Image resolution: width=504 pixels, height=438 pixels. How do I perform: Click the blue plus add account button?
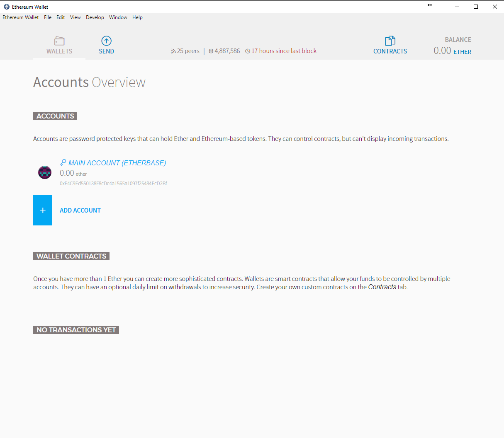[43, 210]
